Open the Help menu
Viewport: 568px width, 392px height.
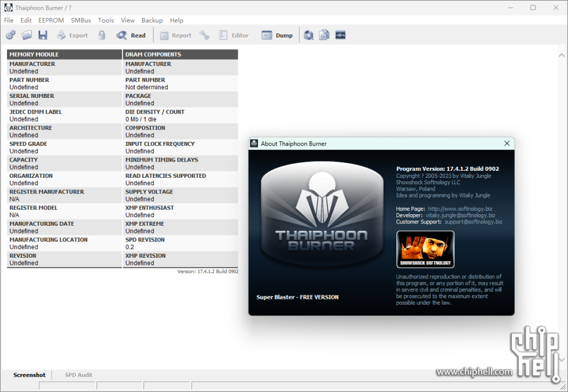(x=176, y=20)
